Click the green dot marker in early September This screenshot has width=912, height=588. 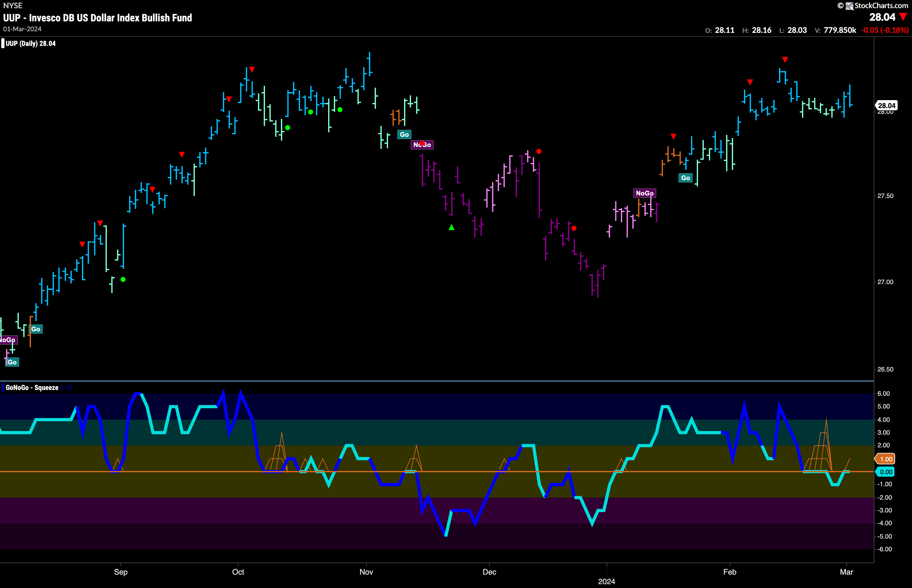tap(123, 279)
